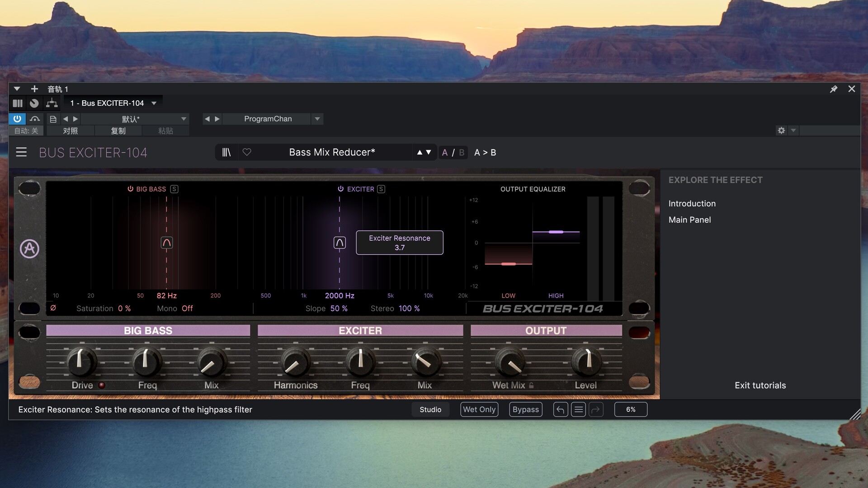Image resolution: width=868 pixels, height=488 pixels.
Task: Click Exciter Harmonics knob
Action: coord(295,362)
